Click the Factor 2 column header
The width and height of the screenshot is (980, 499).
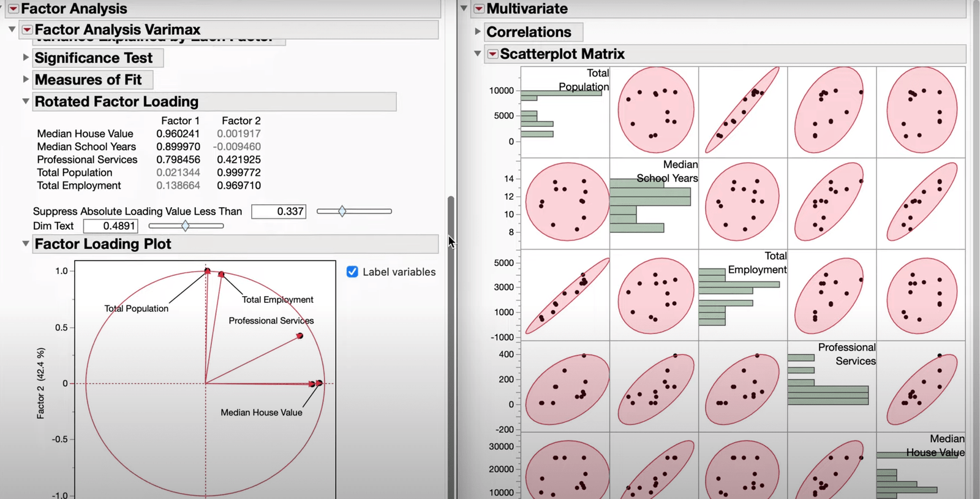241,121
